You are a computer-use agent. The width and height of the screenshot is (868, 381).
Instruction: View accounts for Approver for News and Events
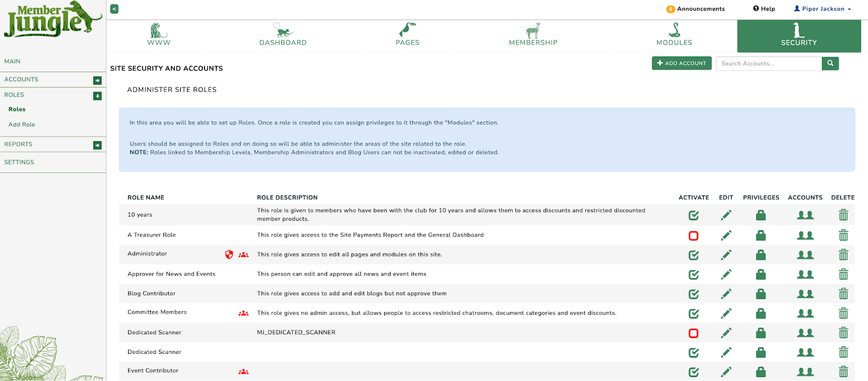pos(805,274)
